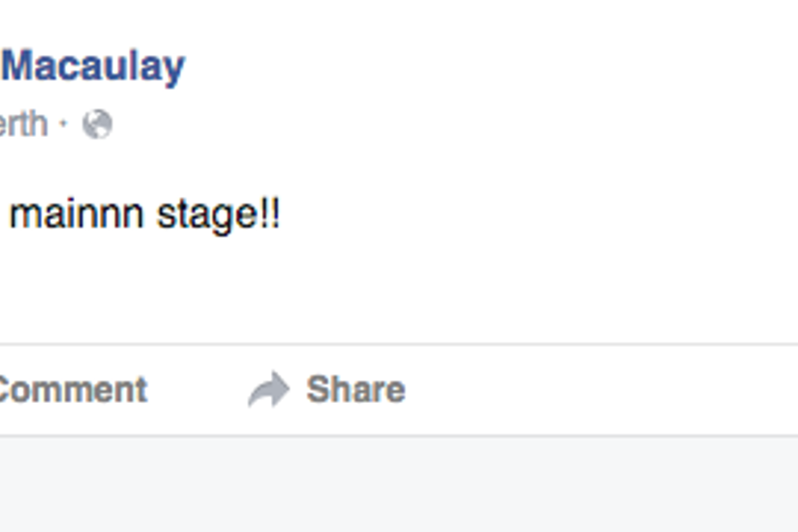Click blank space right of the Share button
Screen dimensions: 798x532
[605, 390]
